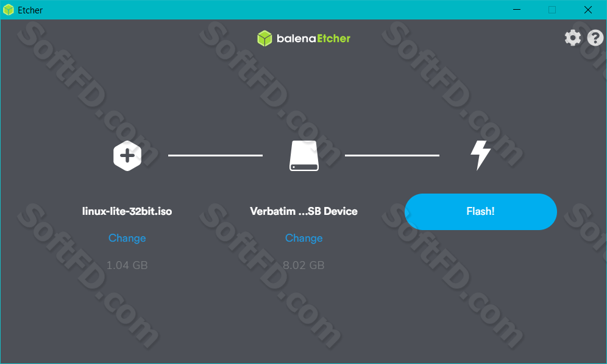This screenshot has height=364, width=607.
Task: Click the lightning bolt flash icon
Action: pyautogui.click(x=480, y=155)
